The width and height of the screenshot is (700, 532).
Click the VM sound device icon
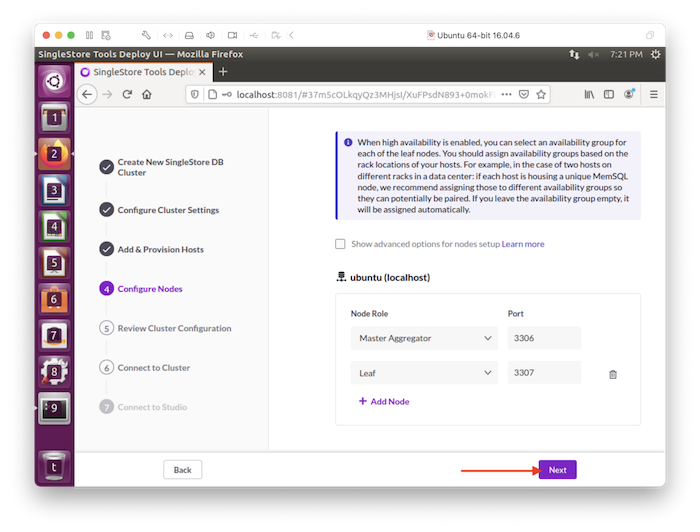(210, 35)
